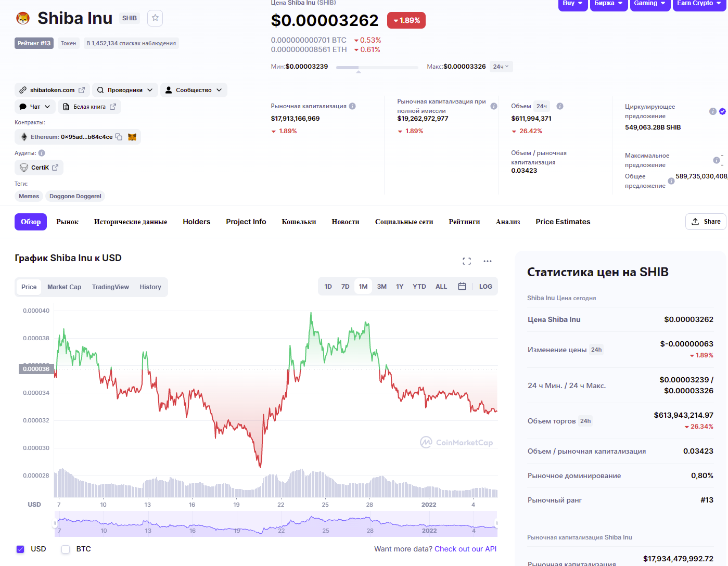Add SHIB to MetaMask fox icon
The width and height of the screenshot is (728, 566).
pyautogui.click(x=132, y=137)
